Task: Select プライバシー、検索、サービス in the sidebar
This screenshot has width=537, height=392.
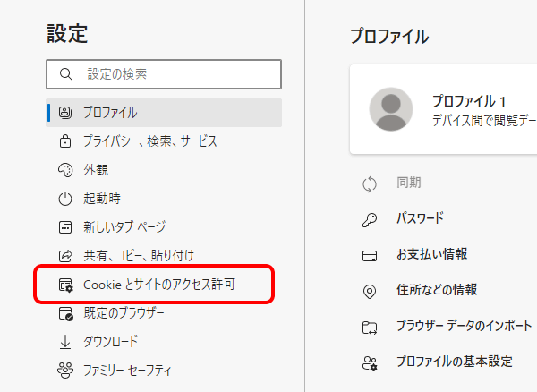Action: click(x=164, y=141)
